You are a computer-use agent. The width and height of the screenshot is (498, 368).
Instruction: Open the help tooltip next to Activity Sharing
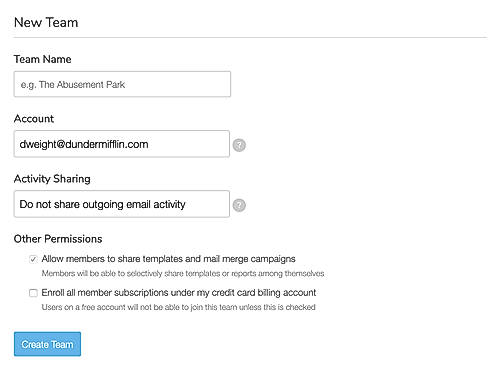239,205
